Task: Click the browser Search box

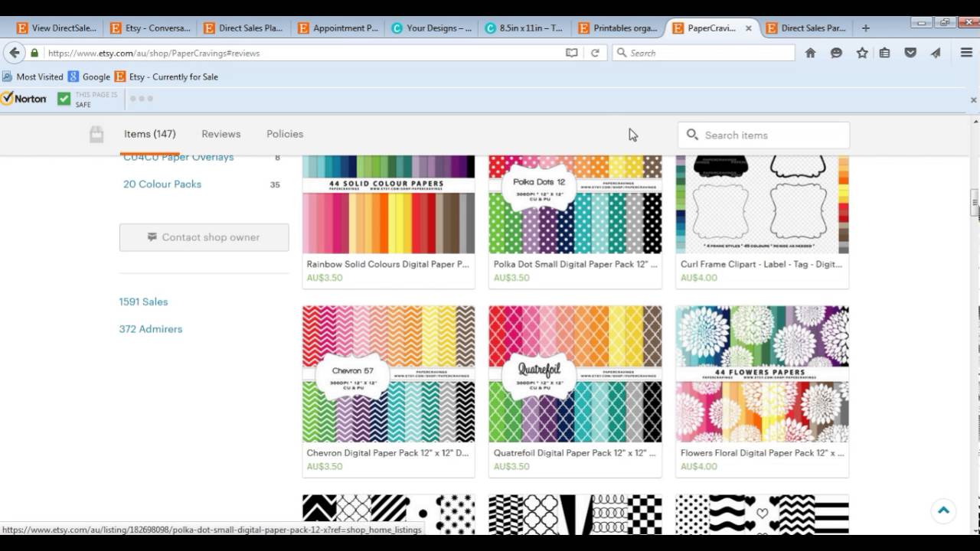Action: (x=704, y=53)
